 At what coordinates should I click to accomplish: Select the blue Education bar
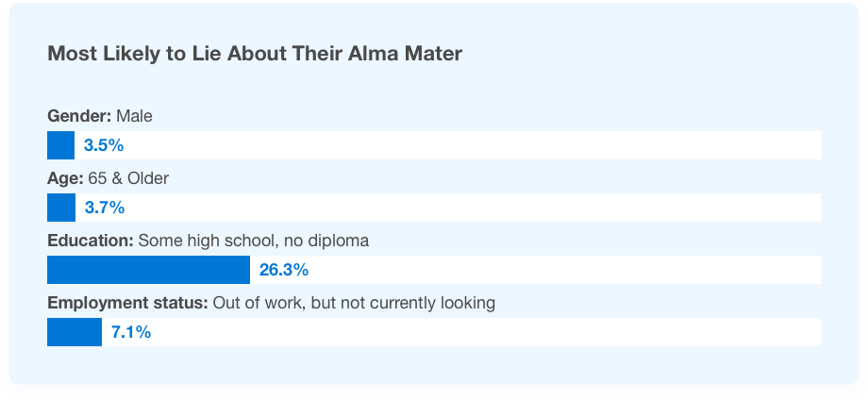point(148,270)
